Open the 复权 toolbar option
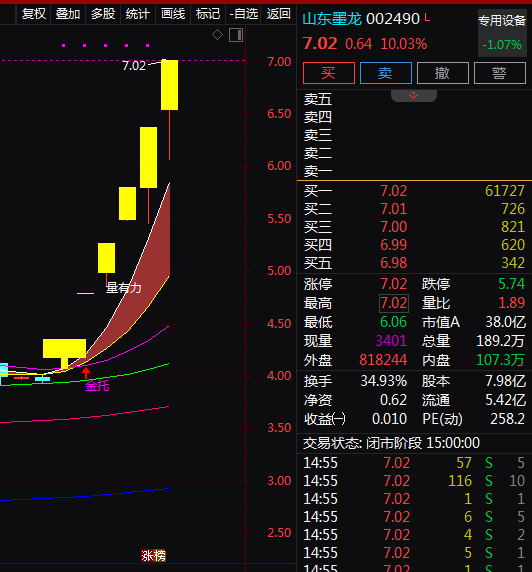The height and width of the screenshot is (572, 532). pyautogui.click(x=34, y=14)
